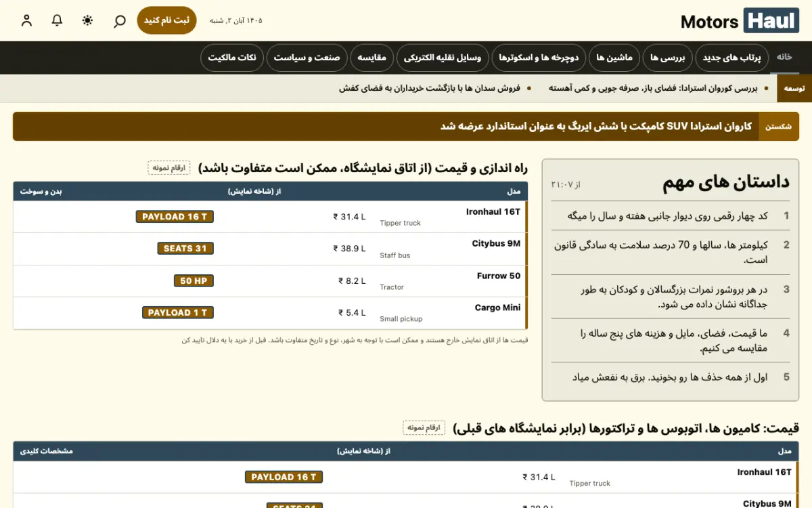Click the داستان های مهم heading
812x508 pixels.
pos(726,182)
